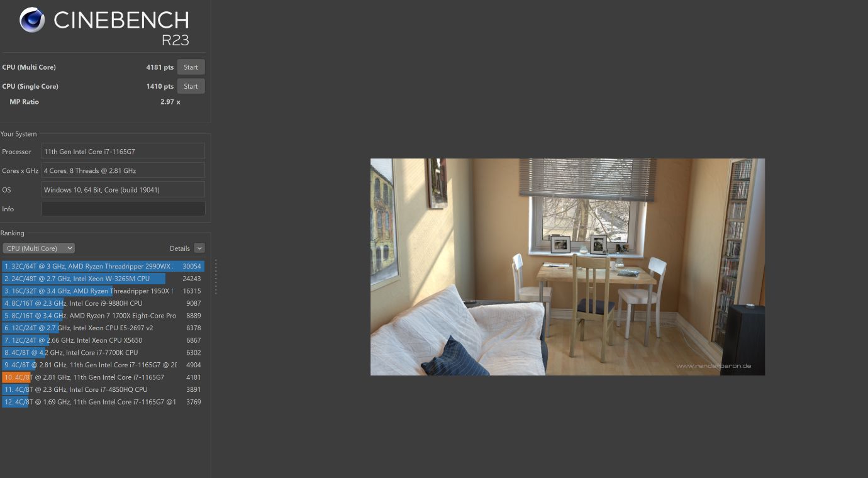This screenshot has height=478, width=868.
Task: Expand the ranking Details arrow
Action: (199, 248)
